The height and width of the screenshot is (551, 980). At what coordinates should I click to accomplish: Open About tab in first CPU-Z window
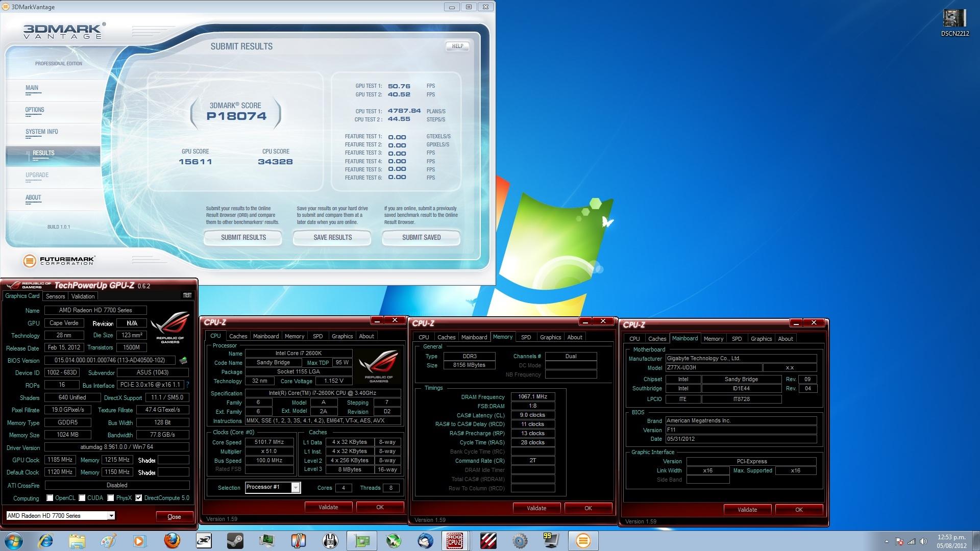click(366, 336)
